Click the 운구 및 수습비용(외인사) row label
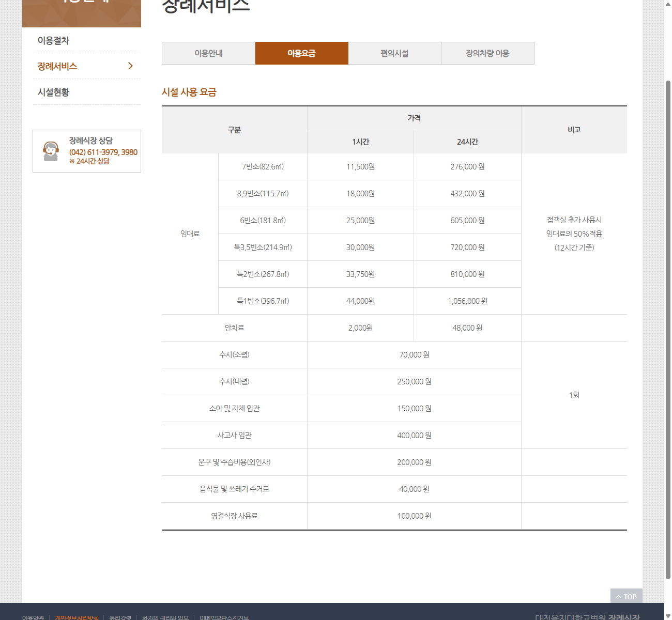The width and height of the screenshot is (672, 620). 234,462
